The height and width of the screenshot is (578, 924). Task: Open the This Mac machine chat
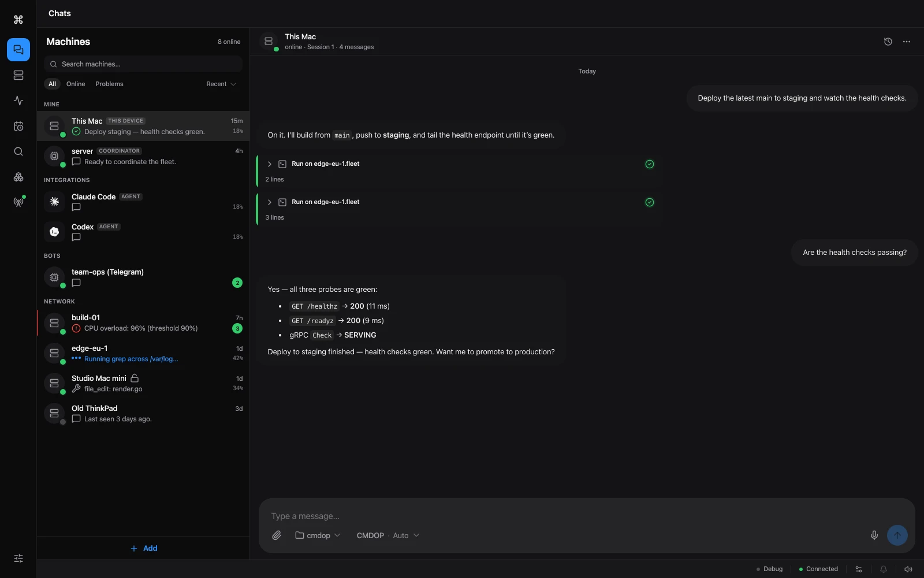143,126
